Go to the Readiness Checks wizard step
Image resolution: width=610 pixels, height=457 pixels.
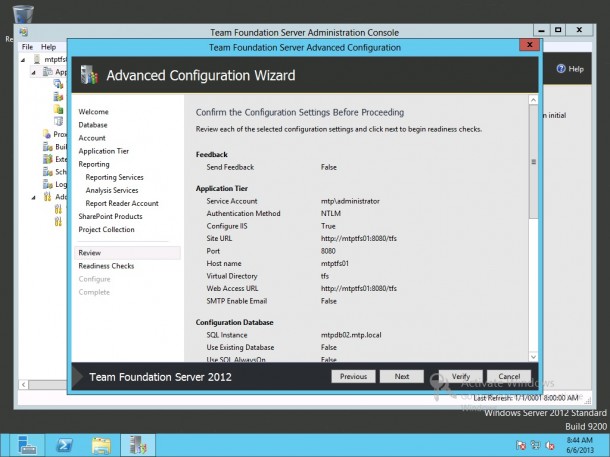pyautogui.click(x=106, y=266)
